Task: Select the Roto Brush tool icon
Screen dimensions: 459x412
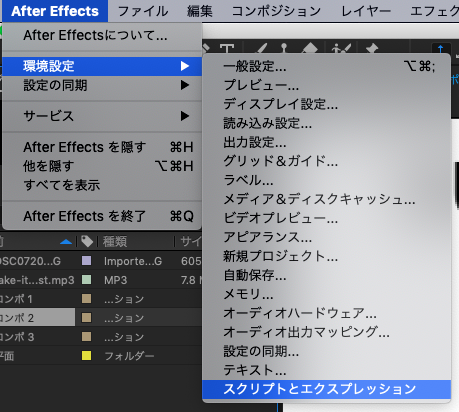Action: (x=341, y=49)
